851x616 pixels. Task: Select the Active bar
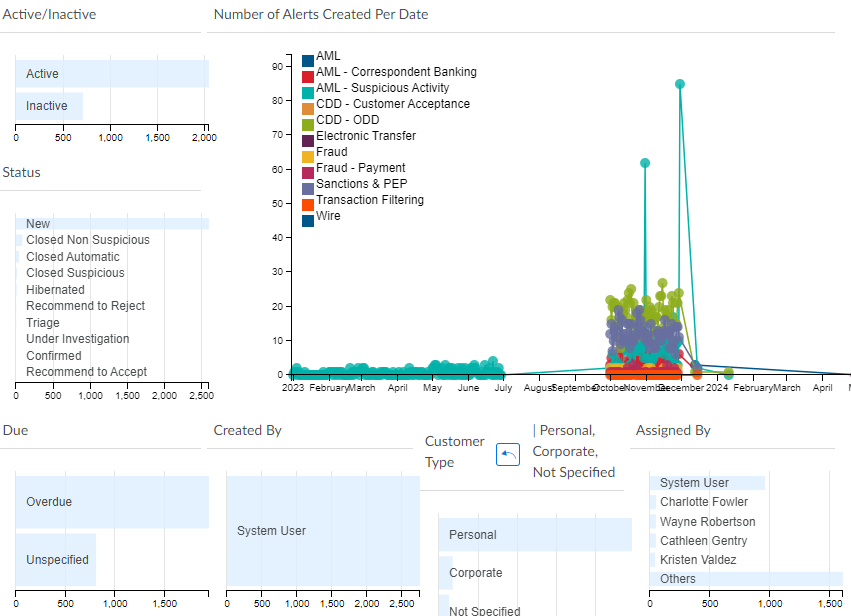pos(111,73)
